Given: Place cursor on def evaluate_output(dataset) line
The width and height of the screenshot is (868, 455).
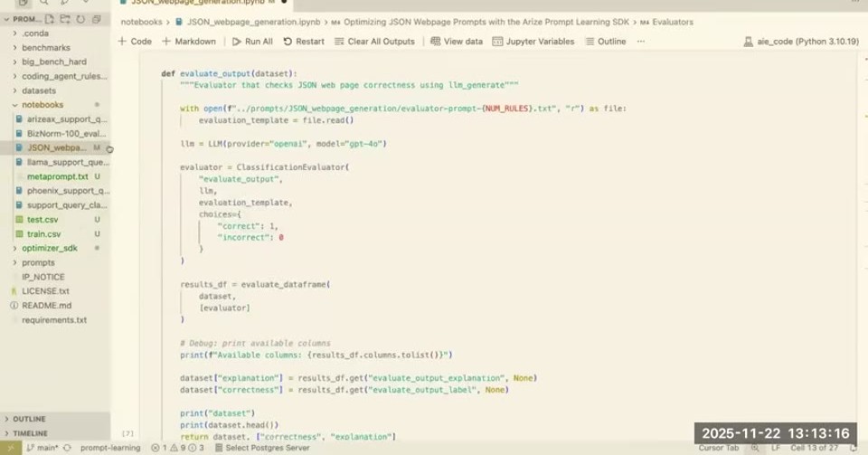Looking at the screenshot, I should 229,73.
